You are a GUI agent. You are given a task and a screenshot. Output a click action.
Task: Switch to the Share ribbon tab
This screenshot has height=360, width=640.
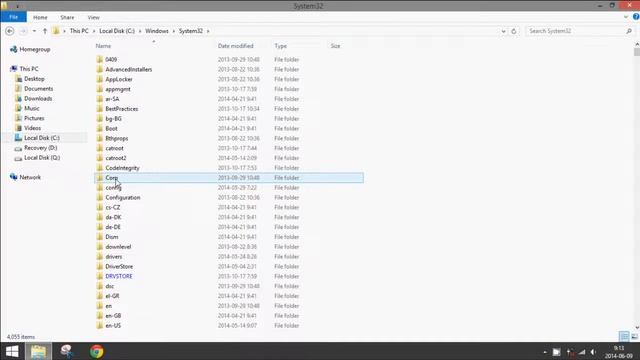tap(67, 17)
